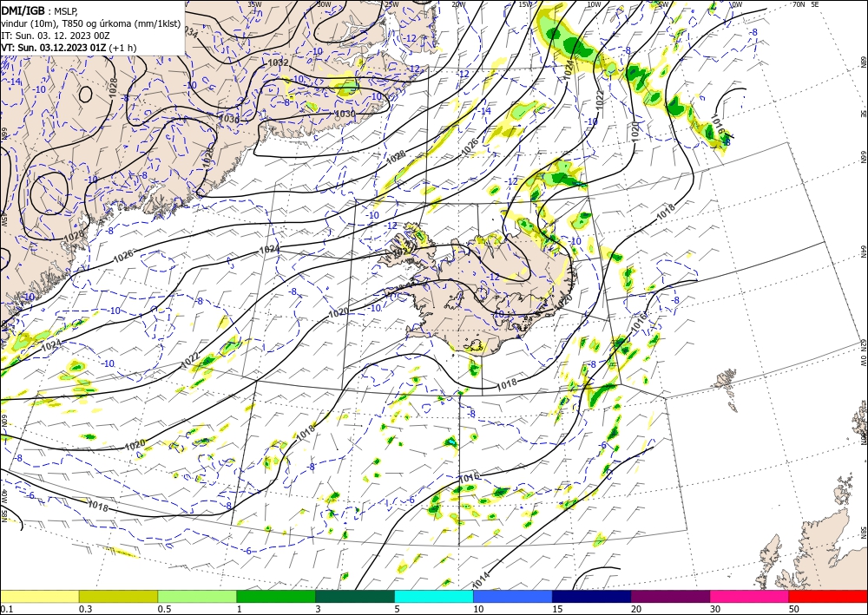Image resolution: width=868 pixels, height=615 pixels.
Task: Click the "1014" isobar label
Action: click(481, 580)
